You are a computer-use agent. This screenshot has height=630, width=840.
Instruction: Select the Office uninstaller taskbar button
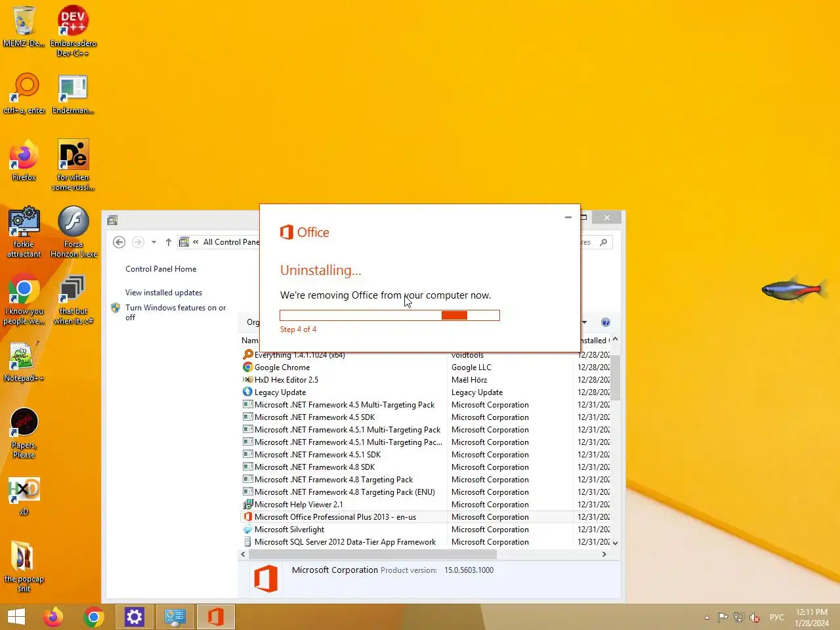pyautogui.click(x=215, y=617)
